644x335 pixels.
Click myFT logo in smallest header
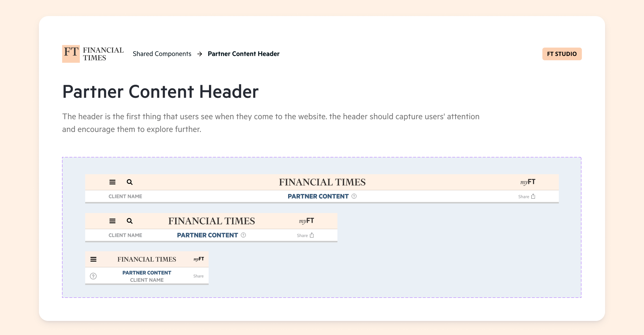(199, 259)
